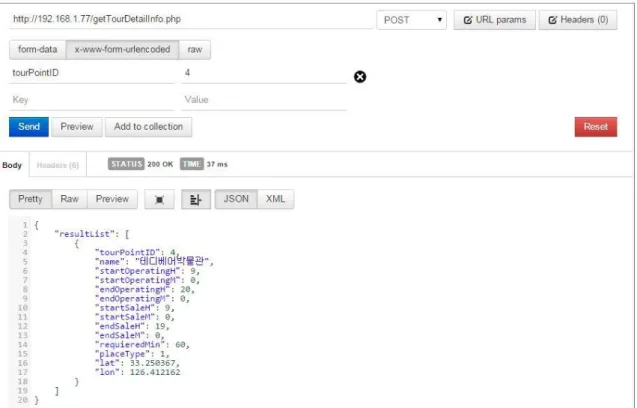Edit the value field containing 4
The image size is (637, 408).
point(264,73)
